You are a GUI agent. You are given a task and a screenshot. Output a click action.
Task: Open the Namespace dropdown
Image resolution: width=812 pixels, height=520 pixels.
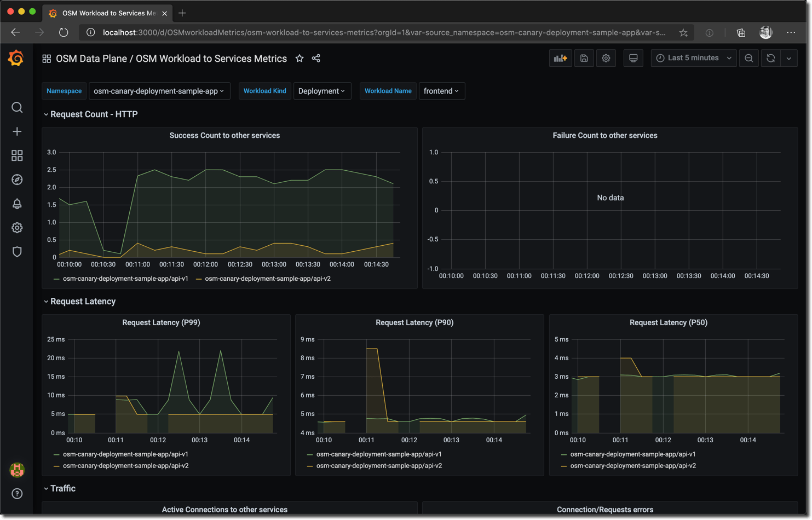coord(159,91)
